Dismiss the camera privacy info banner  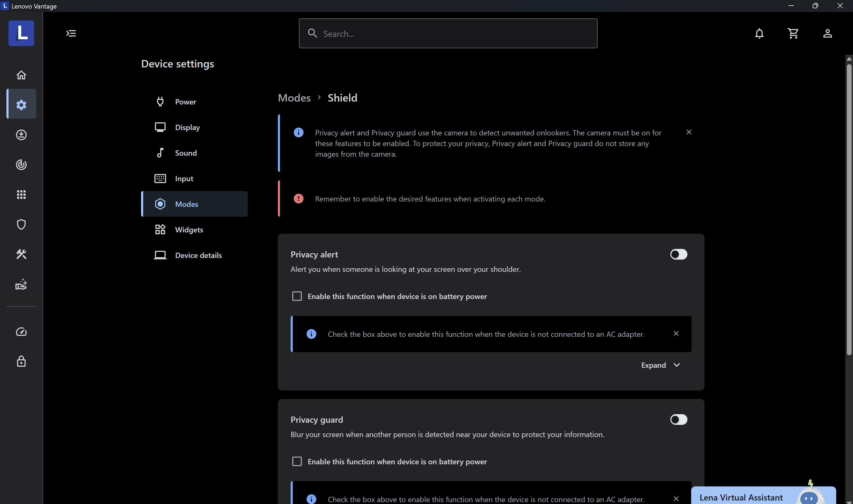pos(688,132)
